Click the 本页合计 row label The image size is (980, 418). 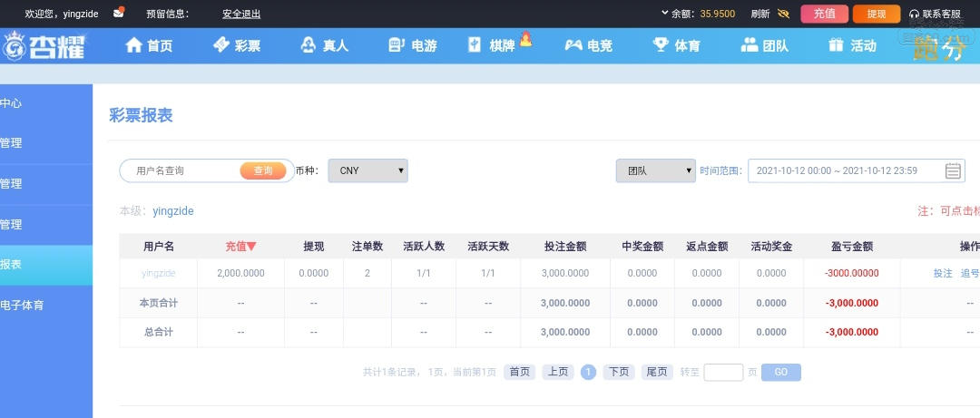(x=159, y=303)
